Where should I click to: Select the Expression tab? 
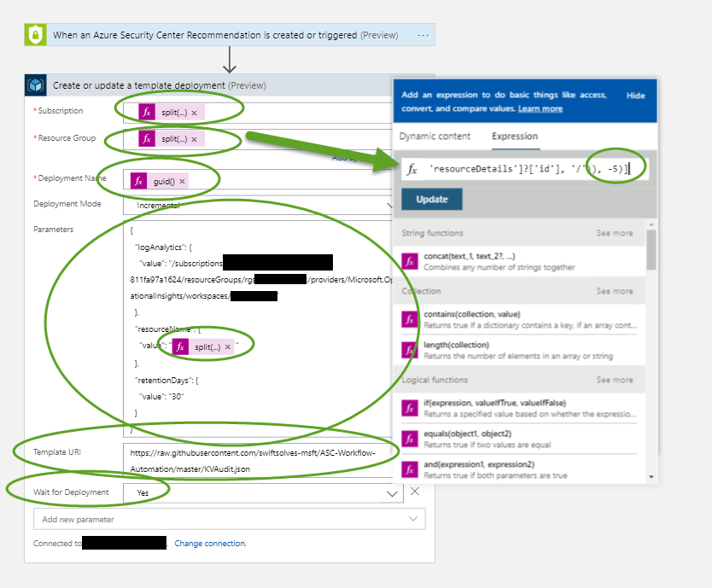point(515,137)
